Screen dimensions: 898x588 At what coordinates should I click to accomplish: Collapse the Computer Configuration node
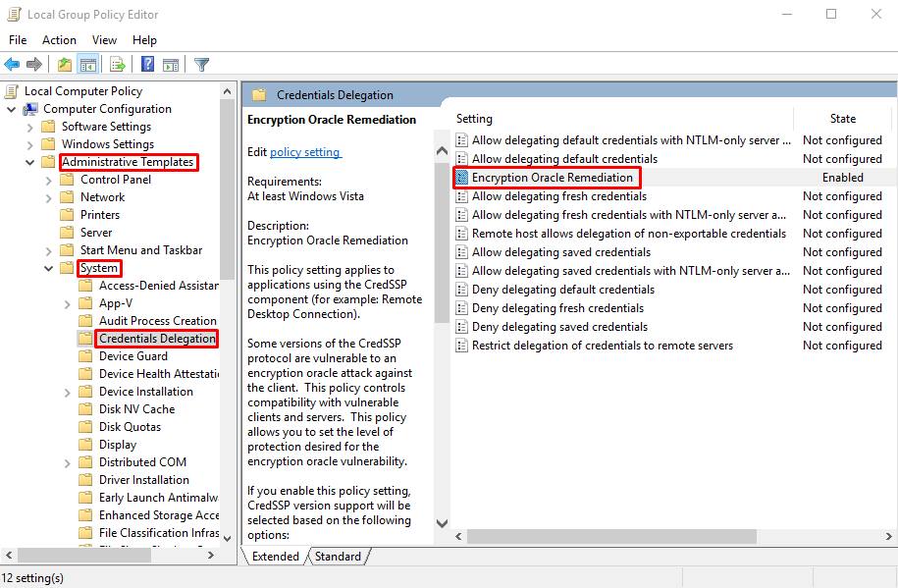coord(12,109)
